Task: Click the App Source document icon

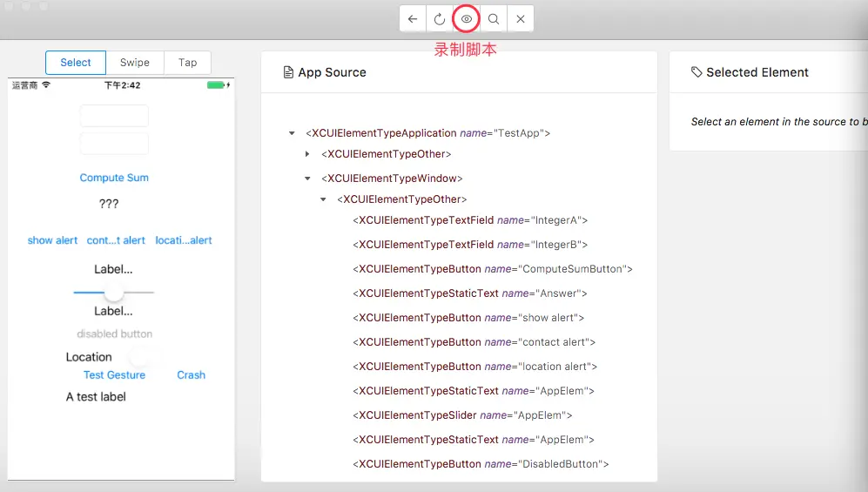Action: (288, 72)
